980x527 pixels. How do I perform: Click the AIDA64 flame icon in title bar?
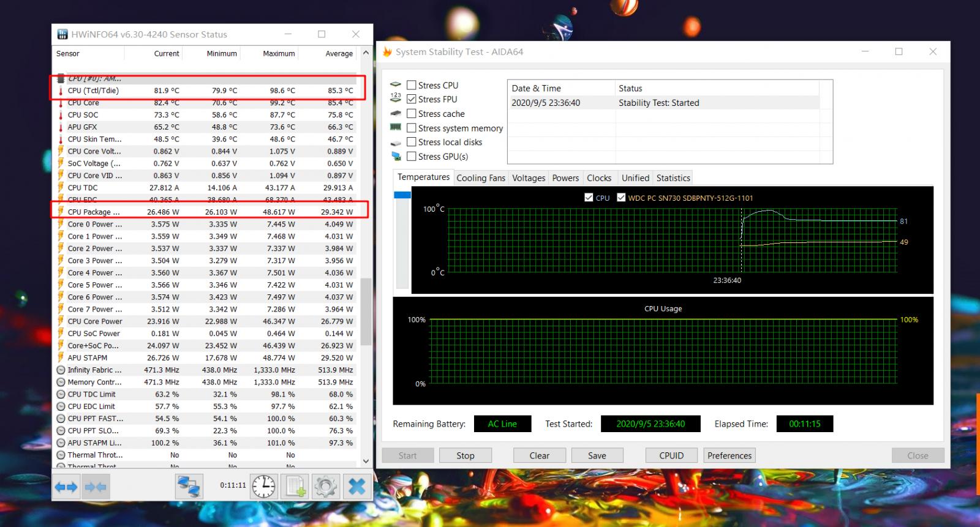point(387,52)
